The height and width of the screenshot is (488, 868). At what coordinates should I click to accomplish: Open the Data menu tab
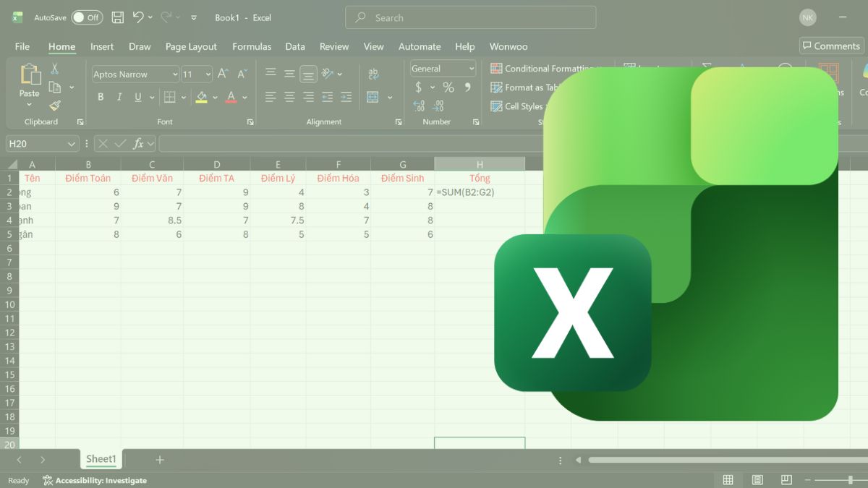pyautogui.click(x=295, y=46)
